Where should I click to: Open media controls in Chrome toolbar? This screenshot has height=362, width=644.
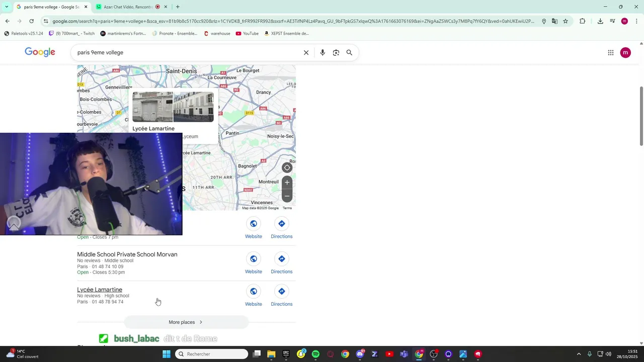(x=612, y=21)
